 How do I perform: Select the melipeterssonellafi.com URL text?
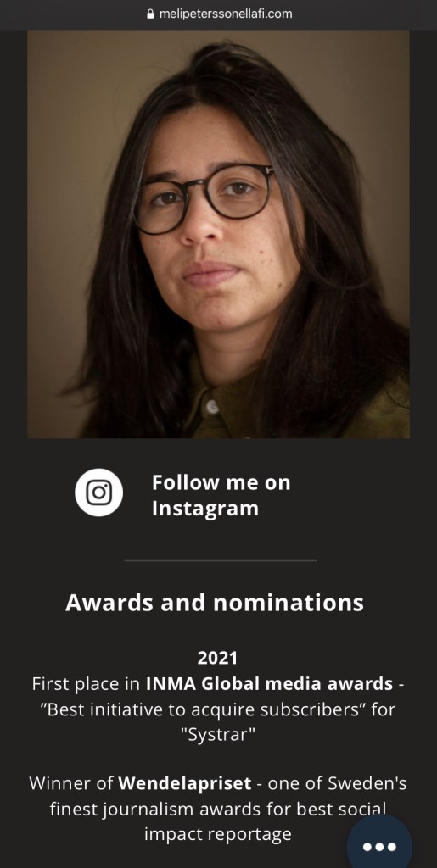(x=226, y=14)
